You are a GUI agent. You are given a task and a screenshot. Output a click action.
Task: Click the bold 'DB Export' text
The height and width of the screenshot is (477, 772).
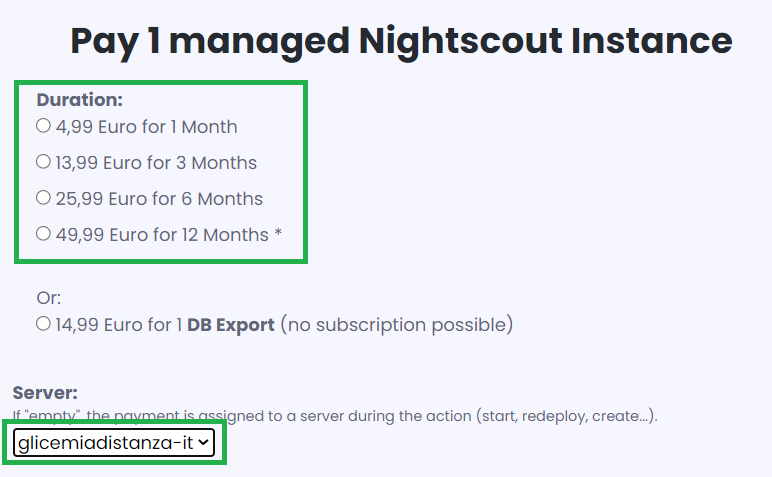pyautogui.click(x=231, y=325)
